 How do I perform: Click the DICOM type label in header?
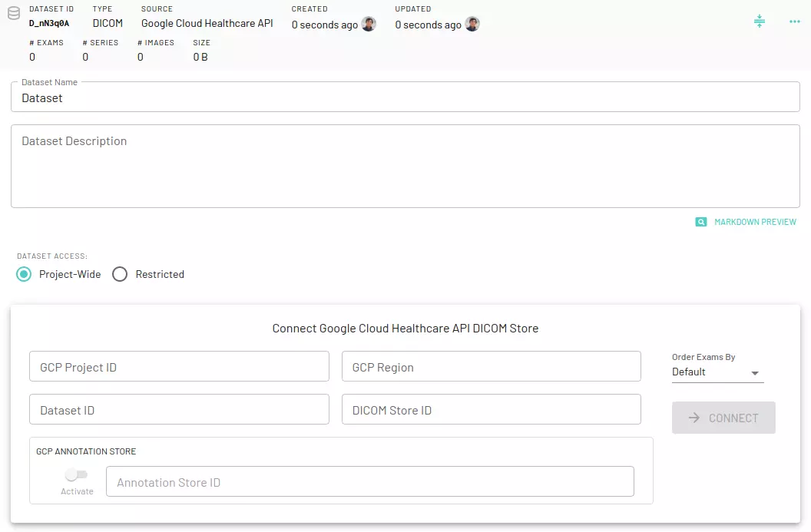(x=107, y=24)
